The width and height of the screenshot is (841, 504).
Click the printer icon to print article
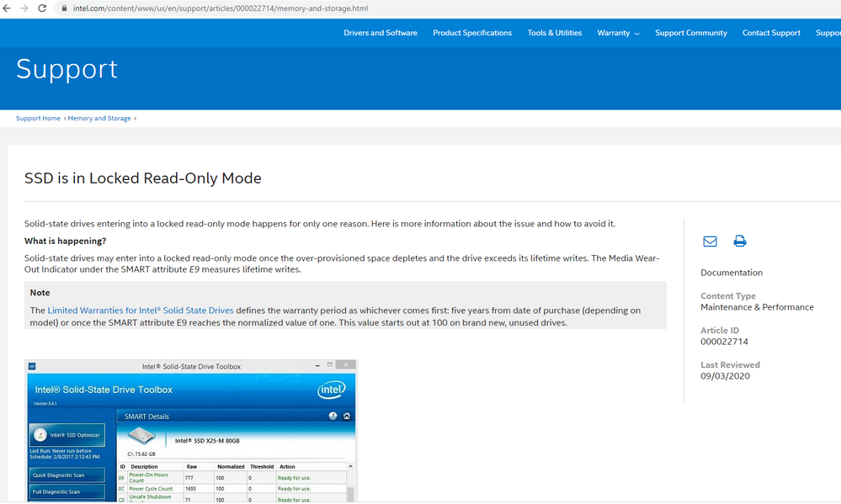click(x=739, y=241)
